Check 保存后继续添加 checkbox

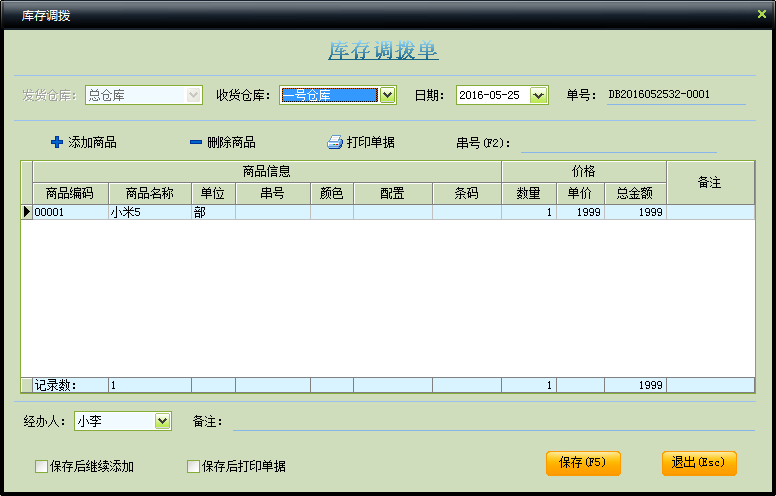tap(42, 466)
